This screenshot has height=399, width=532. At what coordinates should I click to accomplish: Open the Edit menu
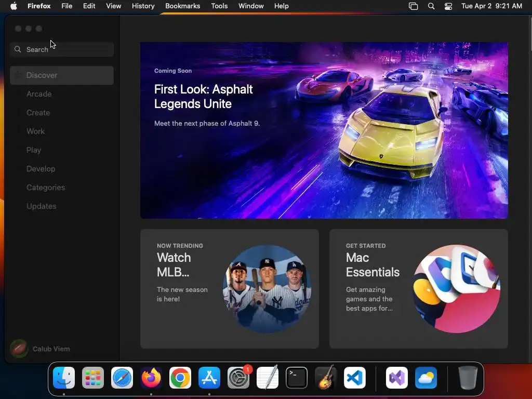(x=89, y=6)
